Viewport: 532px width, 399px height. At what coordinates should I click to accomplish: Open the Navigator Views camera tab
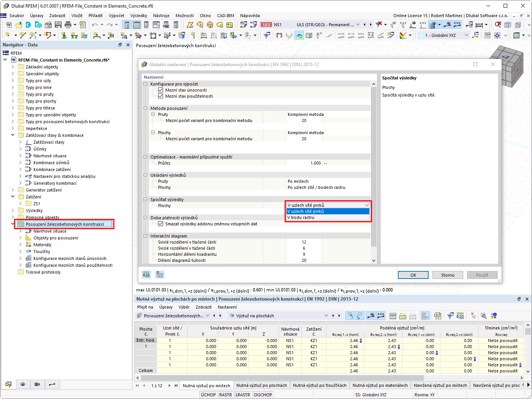(37, 385)
